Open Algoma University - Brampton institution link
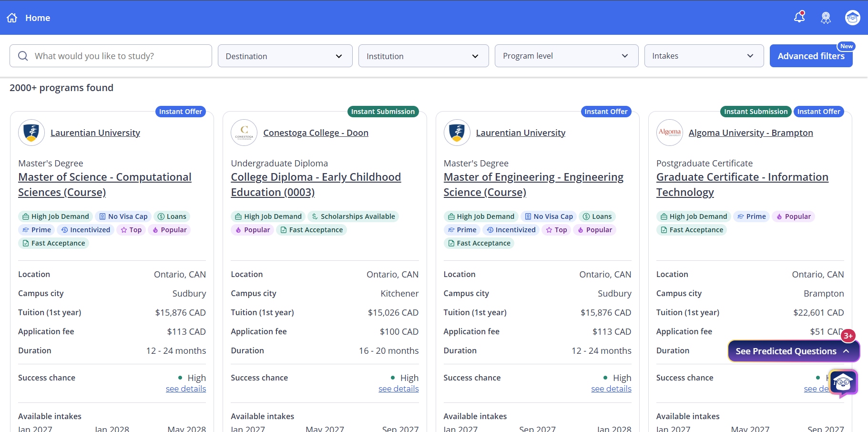868x432 pixels. pos(751,133)
